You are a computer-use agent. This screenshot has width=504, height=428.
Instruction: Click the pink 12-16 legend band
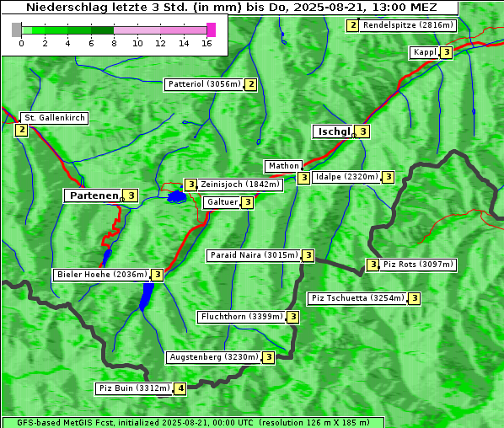183,30
